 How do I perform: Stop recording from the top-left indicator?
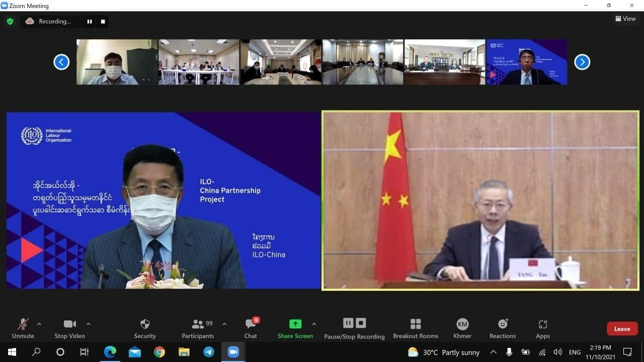pyautogui.click(x=103, y=22)
